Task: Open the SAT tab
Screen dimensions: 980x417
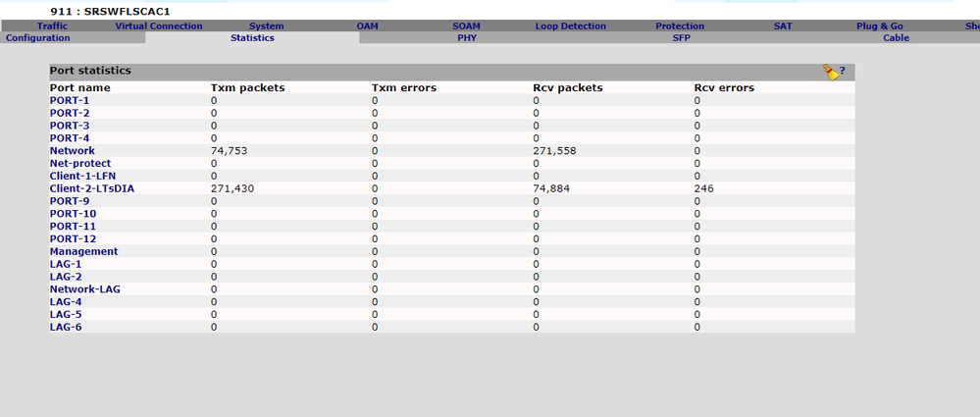Action: click(783, 26)
